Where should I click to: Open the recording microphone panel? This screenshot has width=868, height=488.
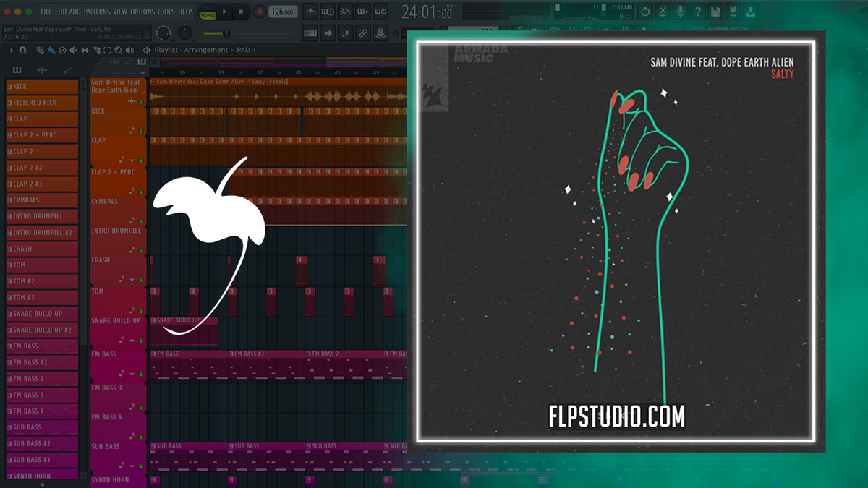pyautogui.click(x=680, y=10)
